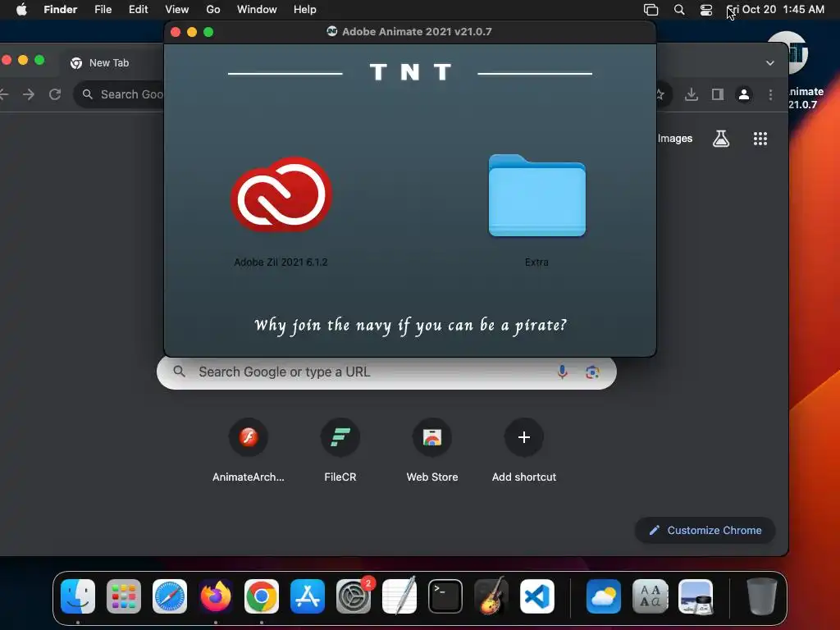Open the AnimateArch shortcut

click(x=249, y=438)
